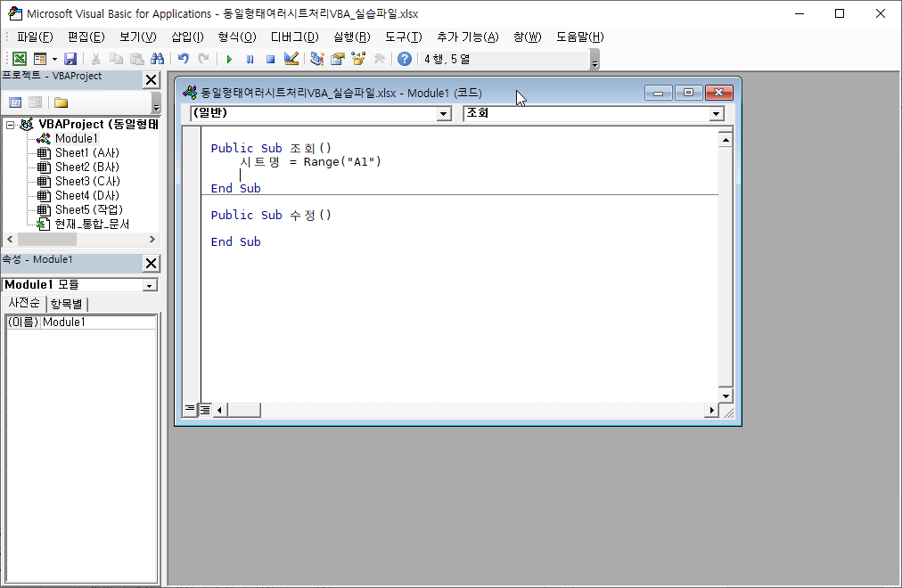This screenshot has width=902, height=588.
Task: Click the Redo arrow icon
Action: point(203,59)
